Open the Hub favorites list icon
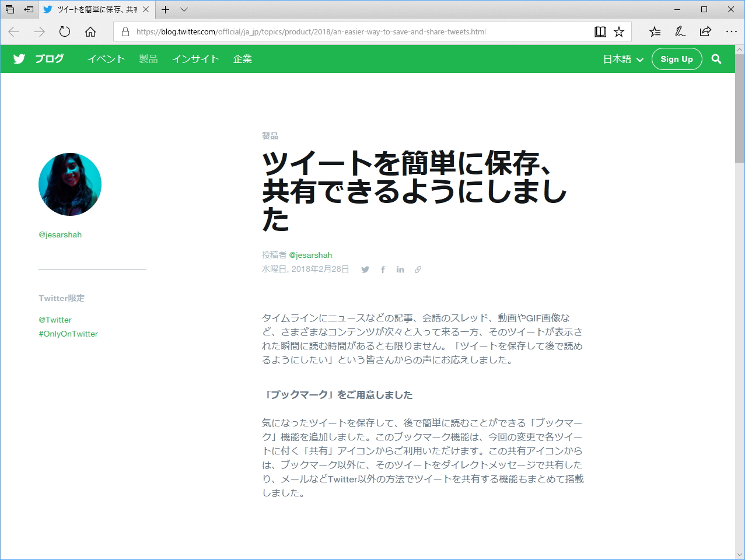The image size is (745, 560). pyautogui.click(x=655, y=32)
